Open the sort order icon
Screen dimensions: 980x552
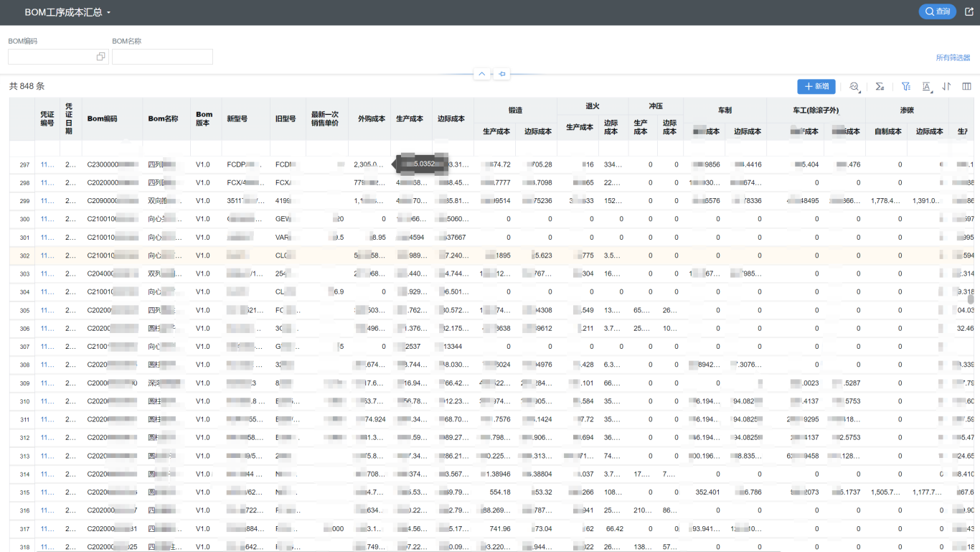(x=946, y=86)
